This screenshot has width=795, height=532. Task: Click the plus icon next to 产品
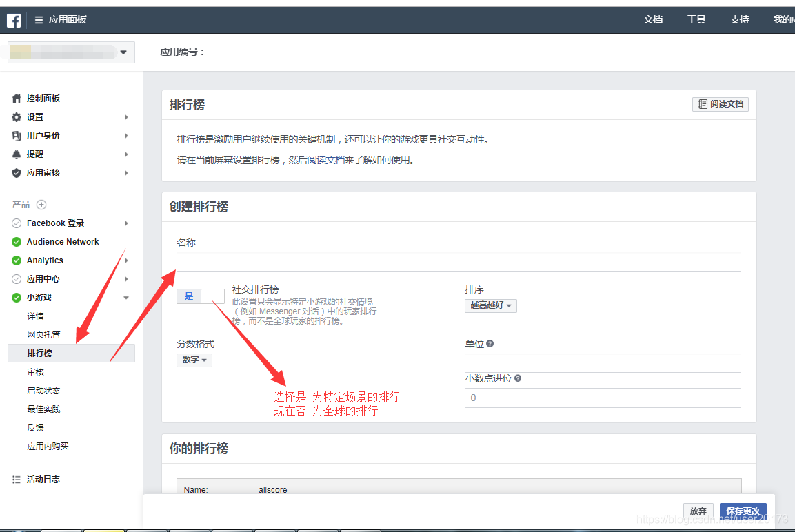41,205
